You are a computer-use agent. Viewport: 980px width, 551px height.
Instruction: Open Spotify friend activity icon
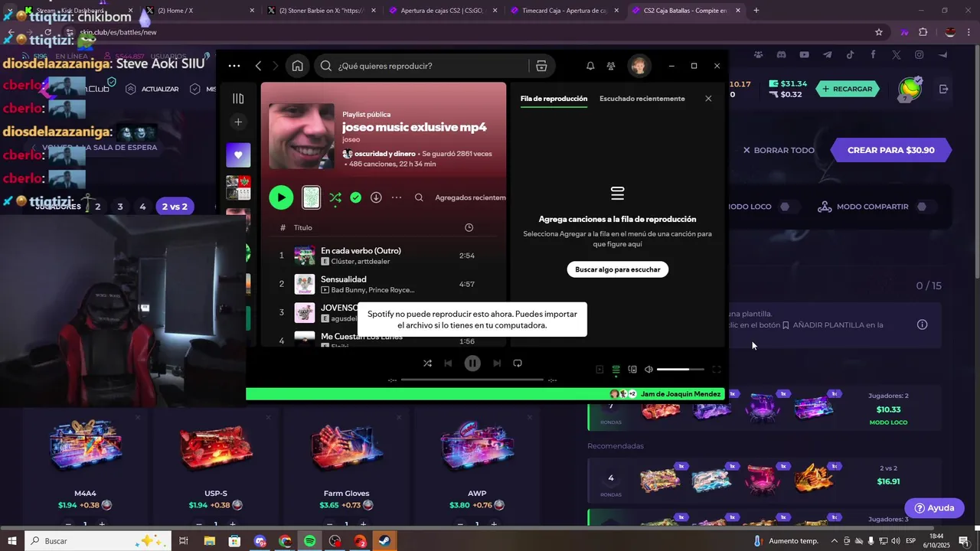click(x=611, y=66)
